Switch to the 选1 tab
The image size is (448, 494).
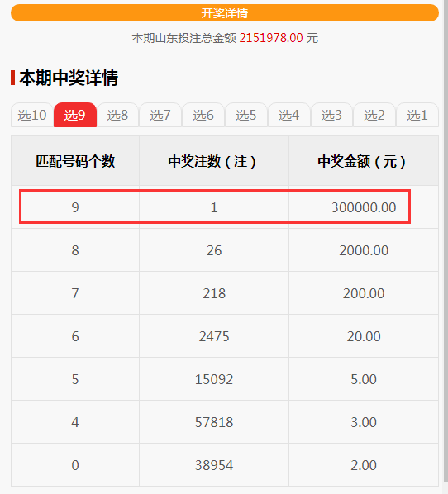click(417, 115)
